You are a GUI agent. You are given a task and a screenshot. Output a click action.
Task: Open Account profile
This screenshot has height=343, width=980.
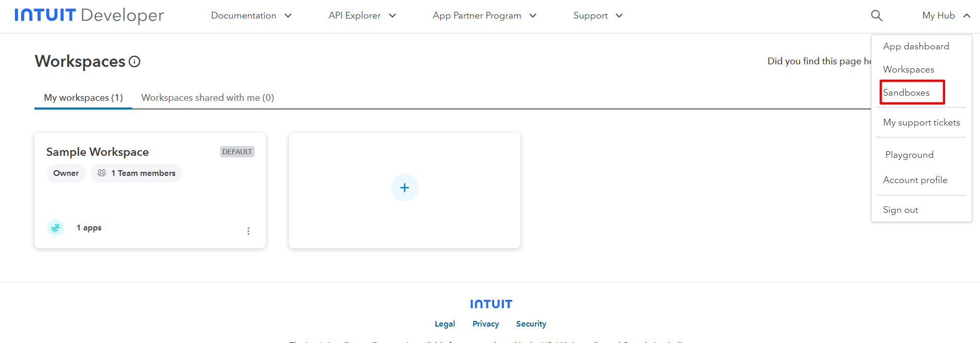[915, 180]
